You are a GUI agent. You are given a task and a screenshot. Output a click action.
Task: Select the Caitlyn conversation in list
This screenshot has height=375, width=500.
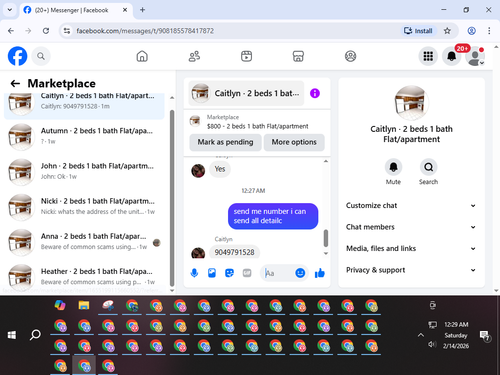[84, 105]
